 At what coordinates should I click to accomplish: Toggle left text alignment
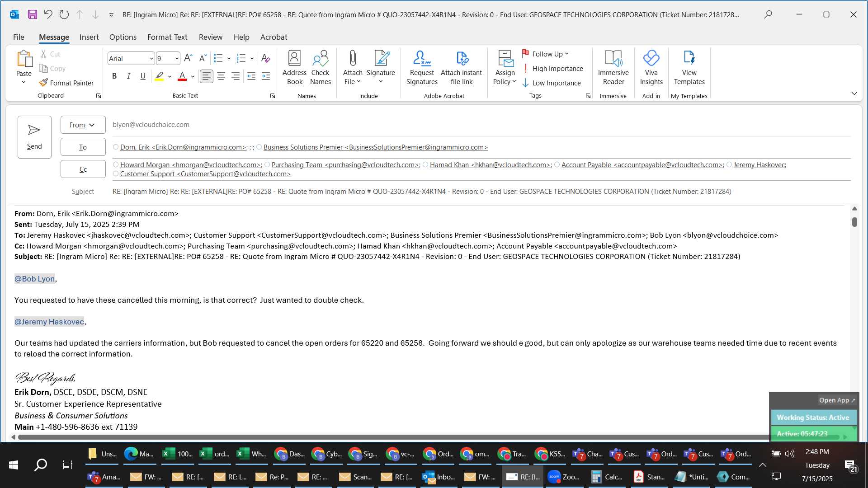coord(206,76)
